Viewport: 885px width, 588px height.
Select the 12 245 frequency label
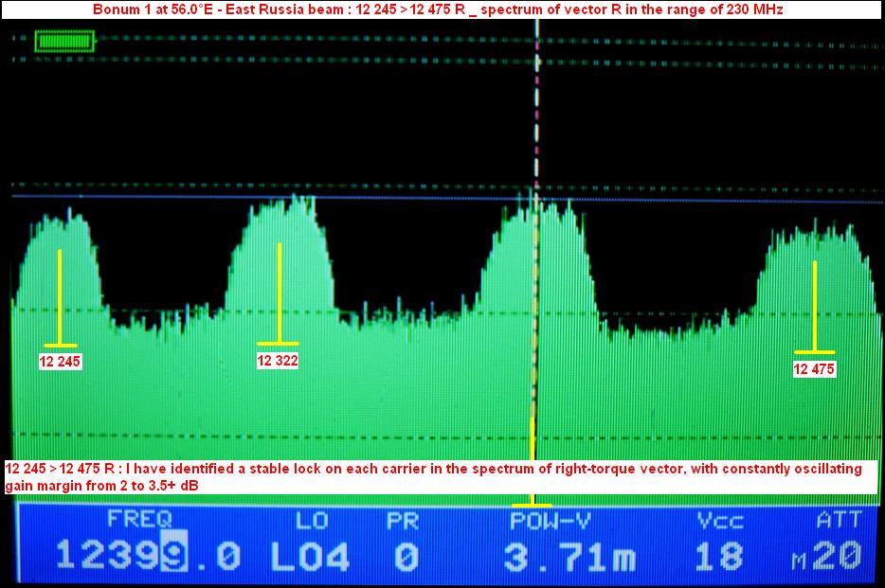pyautogui.click(x=60, y=362)
